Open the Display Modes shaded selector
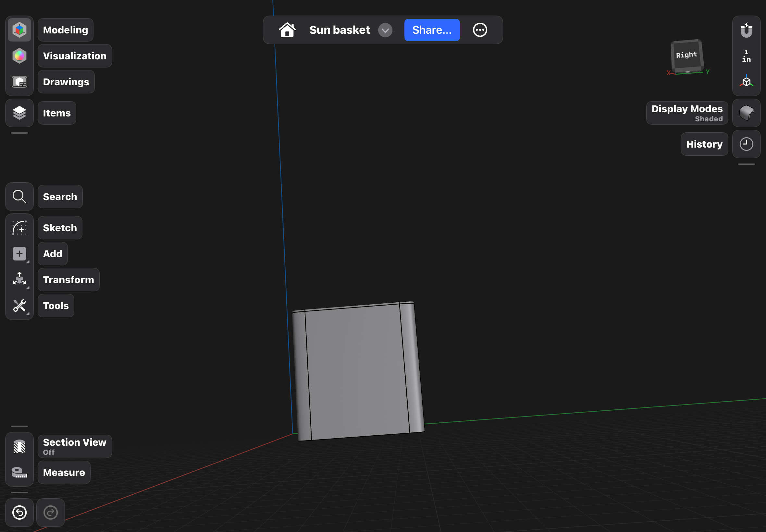 click(746, 113)
